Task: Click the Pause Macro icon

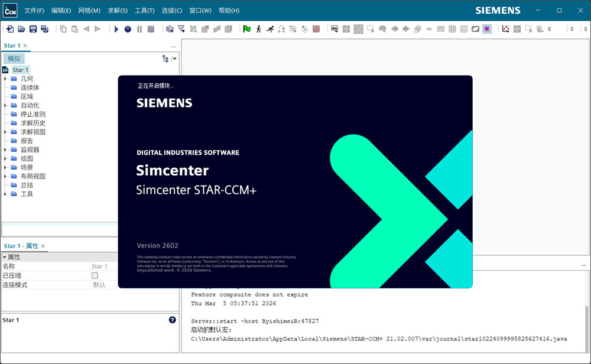Action: (139, 29)
